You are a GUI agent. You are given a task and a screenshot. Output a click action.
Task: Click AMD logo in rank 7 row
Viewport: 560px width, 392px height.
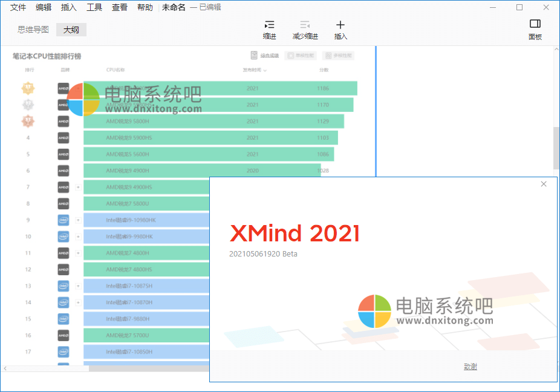[63, 187]
